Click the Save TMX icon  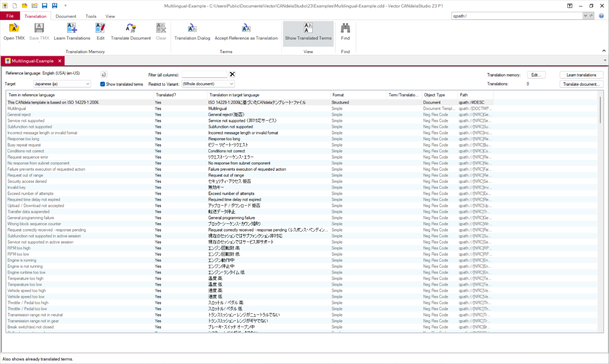tap(39, 32)
